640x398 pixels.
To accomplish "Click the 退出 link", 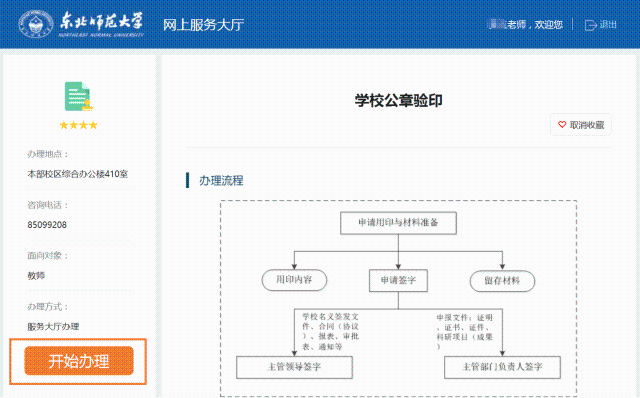I will click(x=608, y=24).
